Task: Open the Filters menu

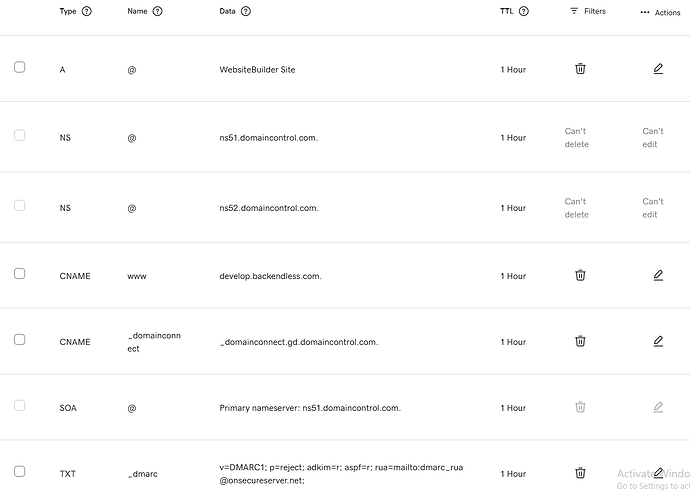Action: 588,11
